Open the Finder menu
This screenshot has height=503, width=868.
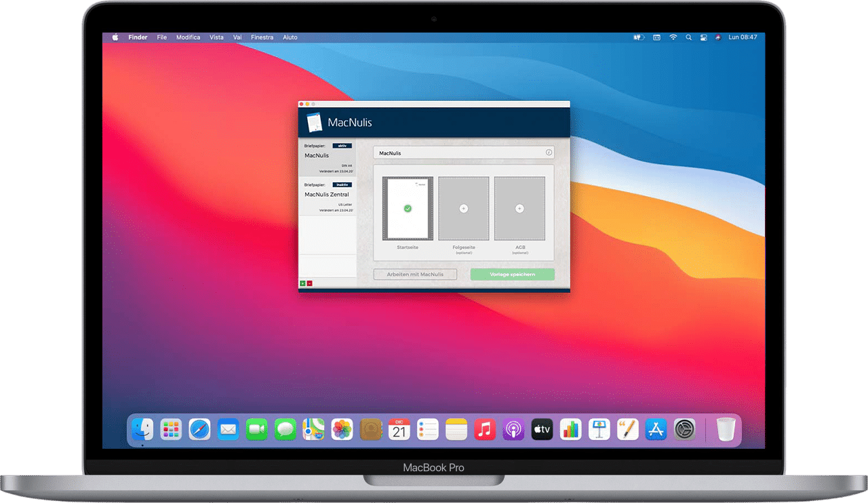click(138, 37)
